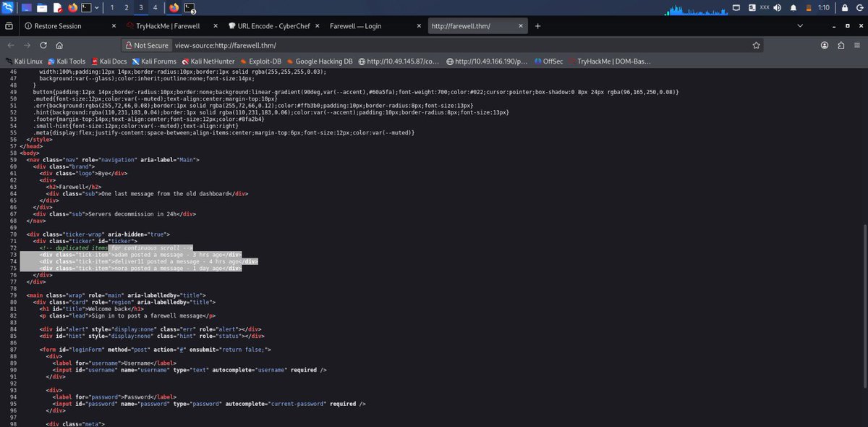Viewport: 868px width, 427px height.
Task: Close the TryHackMe | Farewell tab
Action: coord(215,25)
